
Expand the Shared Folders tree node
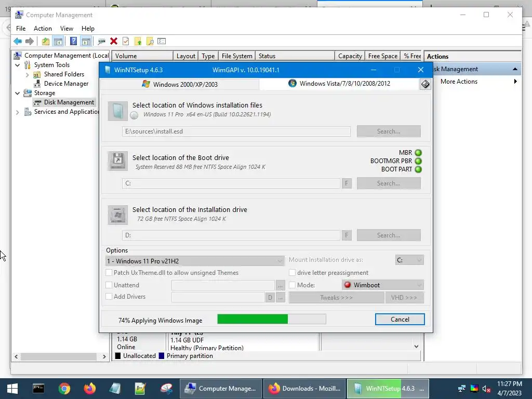pyautogui.click(x=27, y=74)
